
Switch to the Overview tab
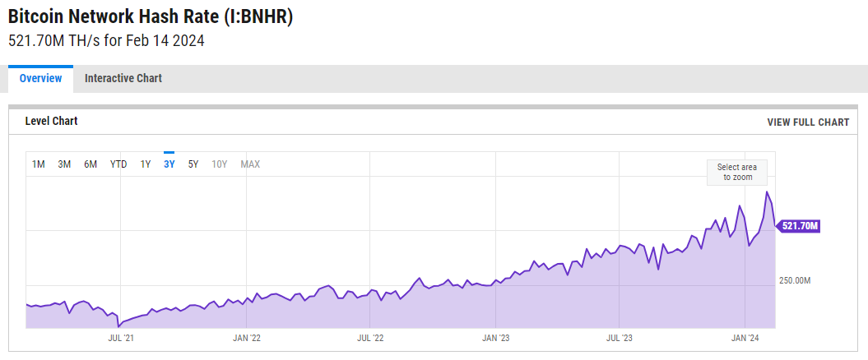[40, 79]
